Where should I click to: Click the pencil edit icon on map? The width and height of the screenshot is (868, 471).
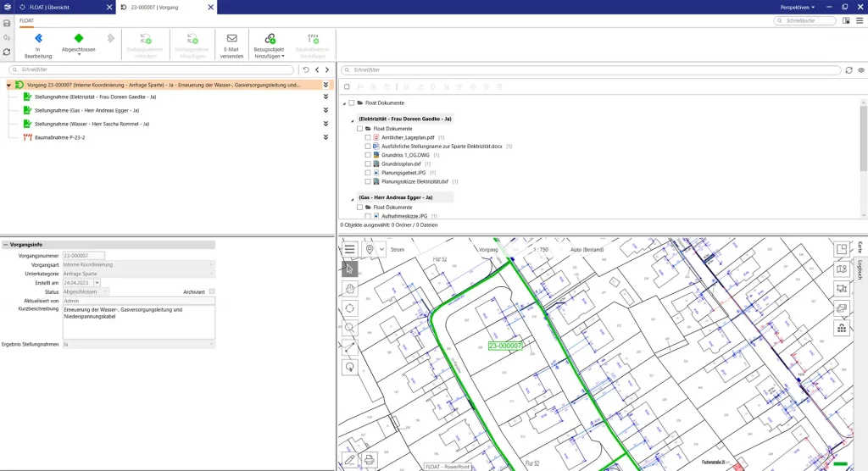tap(350, 460)
